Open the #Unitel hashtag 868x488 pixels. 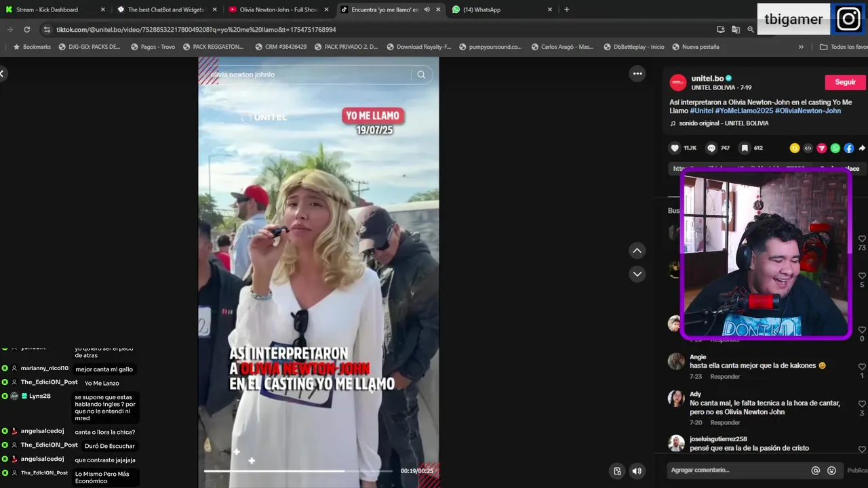coord(701,110)
